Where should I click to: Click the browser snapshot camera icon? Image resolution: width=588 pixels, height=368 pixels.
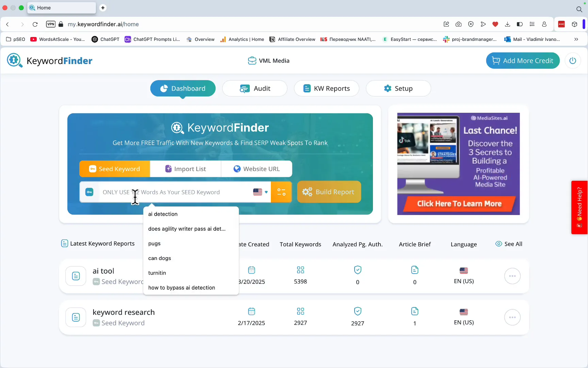point(459,24)
